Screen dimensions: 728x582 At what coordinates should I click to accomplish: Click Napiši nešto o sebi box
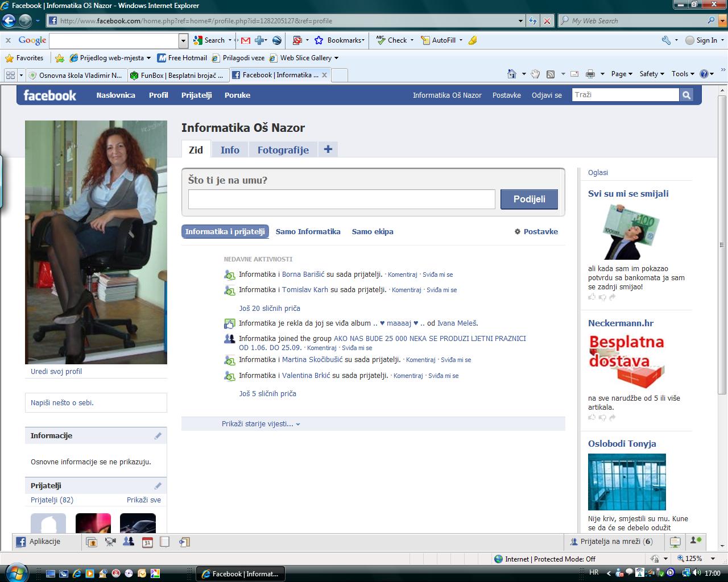(x=96, y=403)
